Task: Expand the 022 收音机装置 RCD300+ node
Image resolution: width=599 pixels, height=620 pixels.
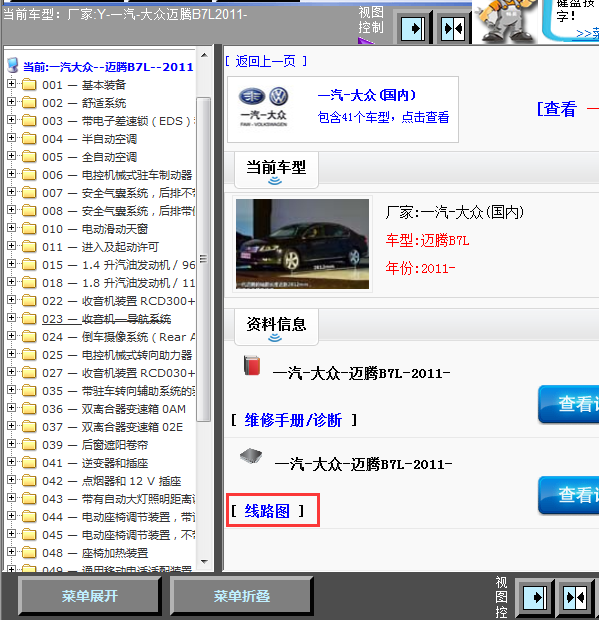Action: tap(11, 299)
